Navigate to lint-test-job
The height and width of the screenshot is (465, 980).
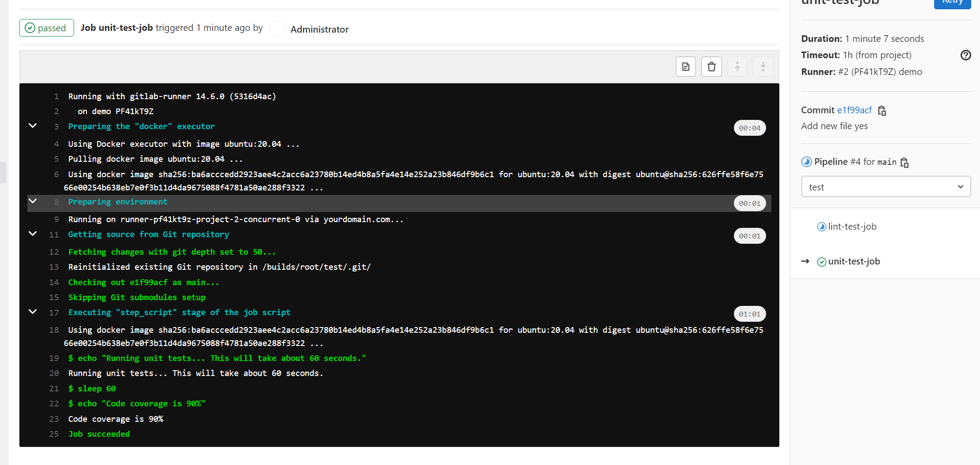(x=852, y=226)
